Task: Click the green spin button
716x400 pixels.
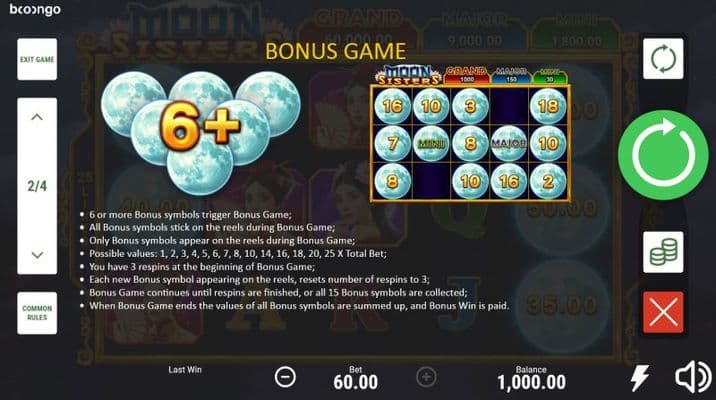Action: click(663, 155)
